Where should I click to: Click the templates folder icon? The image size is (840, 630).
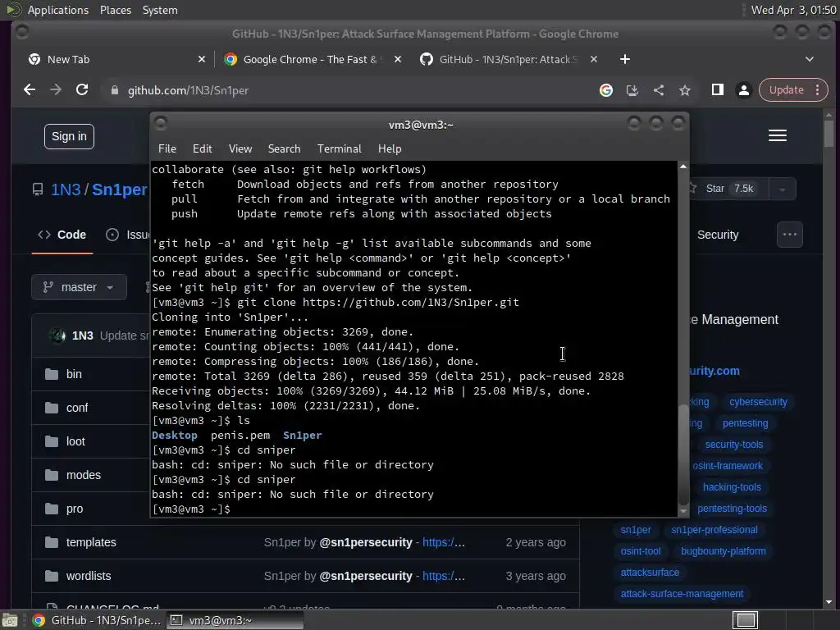(52, 543)
